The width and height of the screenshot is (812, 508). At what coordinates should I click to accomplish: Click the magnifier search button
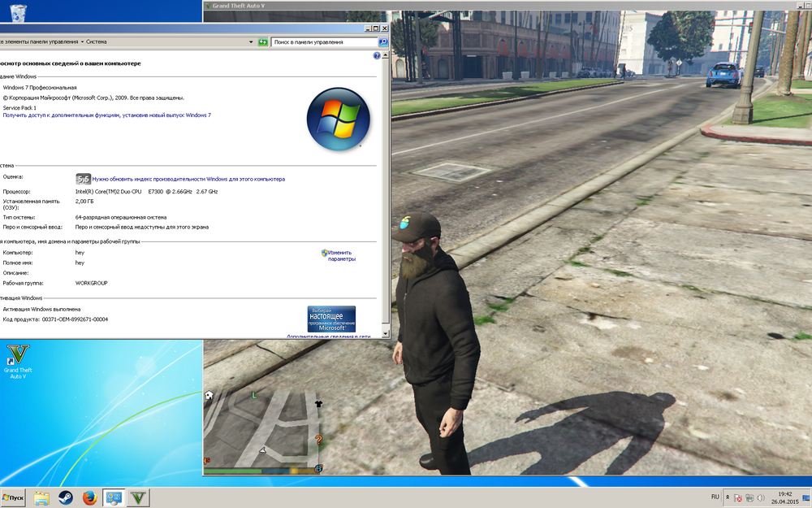click(383, 42)
